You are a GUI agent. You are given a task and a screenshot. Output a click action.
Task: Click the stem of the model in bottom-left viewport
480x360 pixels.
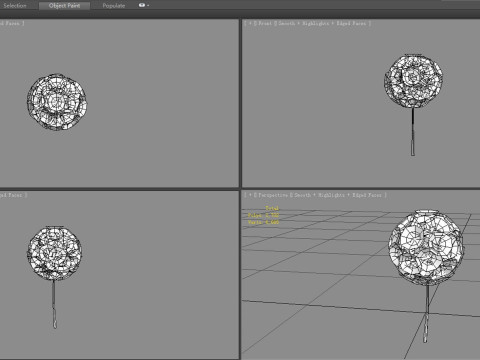point(54,304)
